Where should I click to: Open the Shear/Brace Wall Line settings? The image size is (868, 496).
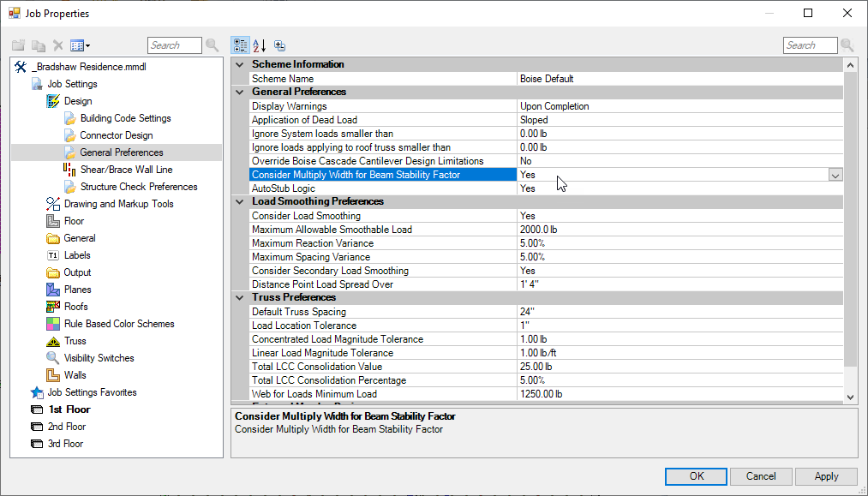point(126,170)
